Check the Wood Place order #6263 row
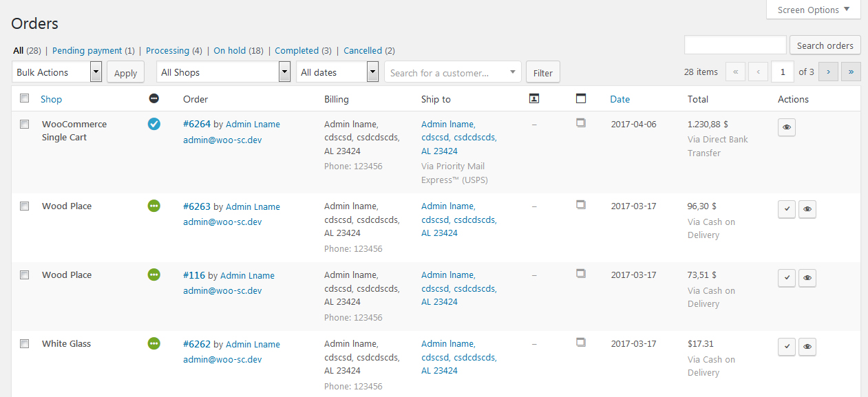 tap(24, 206)
